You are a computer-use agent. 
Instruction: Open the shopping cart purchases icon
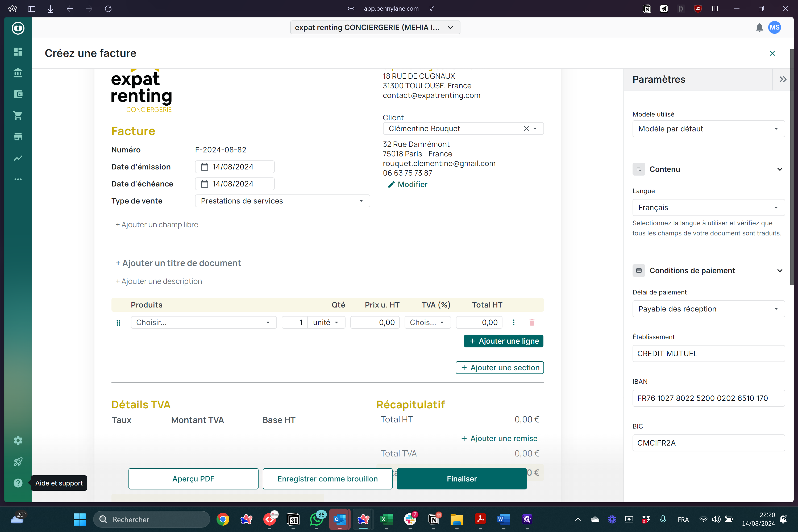[18, 115]
